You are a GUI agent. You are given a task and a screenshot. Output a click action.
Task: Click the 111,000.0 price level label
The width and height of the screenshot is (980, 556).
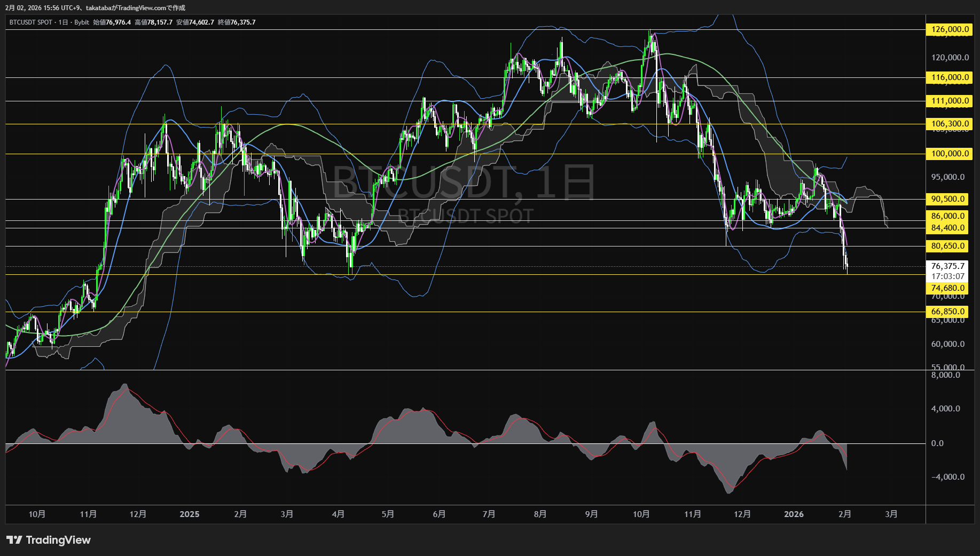click(x=949, y=101)
